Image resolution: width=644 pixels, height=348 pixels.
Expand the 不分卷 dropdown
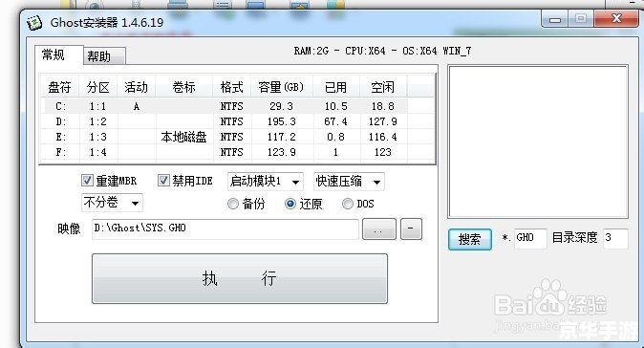coord(112,203)
